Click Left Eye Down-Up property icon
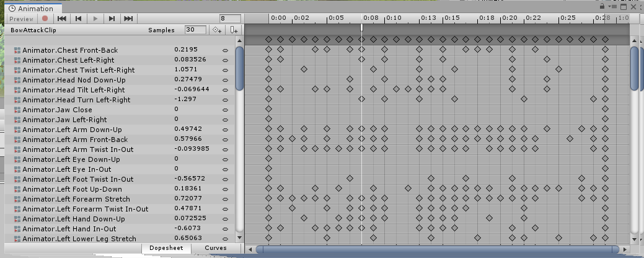Viewport: 644px width, 258px height. (x=17, y=159)
